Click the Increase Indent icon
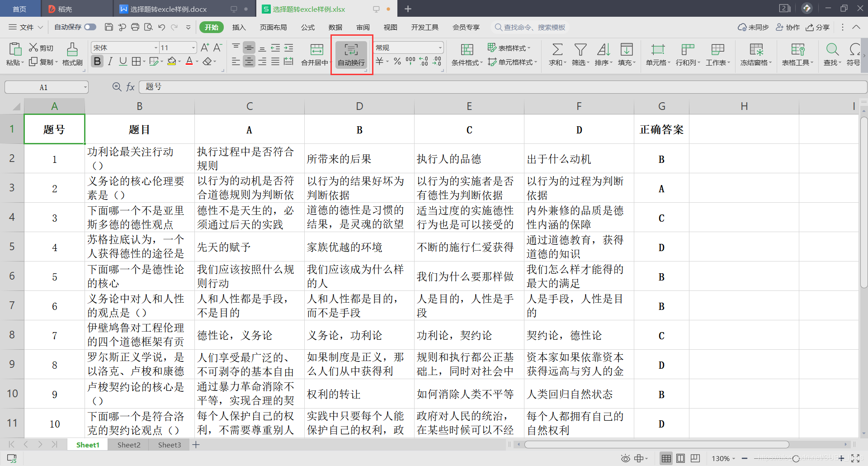Screen dimensions: 868x466 click(288, 48)
